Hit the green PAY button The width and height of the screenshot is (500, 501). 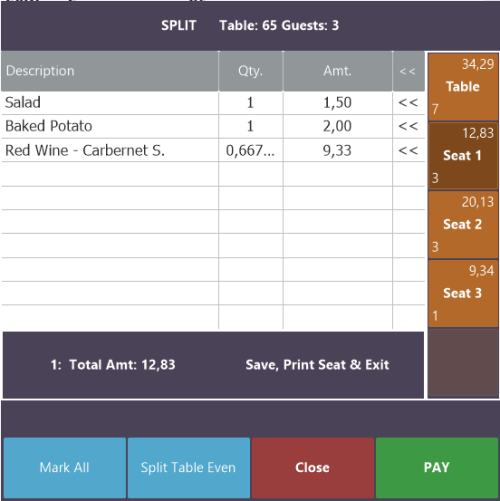click(x=437, y=468)
